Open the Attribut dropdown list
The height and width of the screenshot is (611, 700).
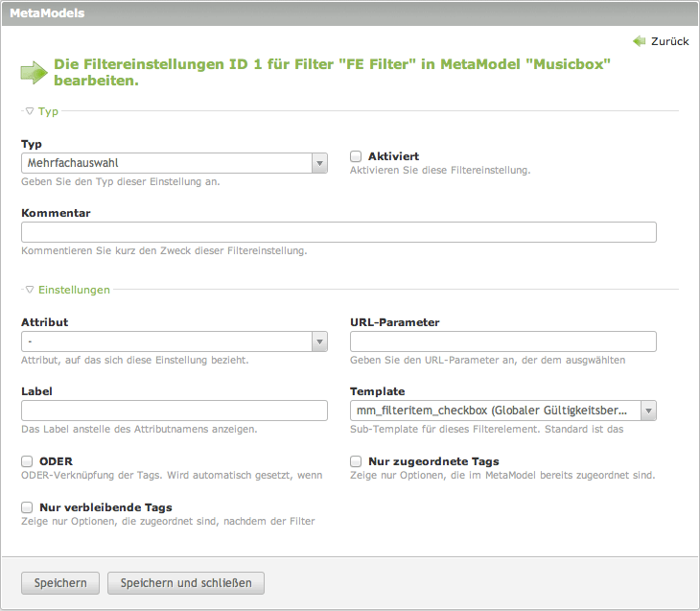[175, 341]
